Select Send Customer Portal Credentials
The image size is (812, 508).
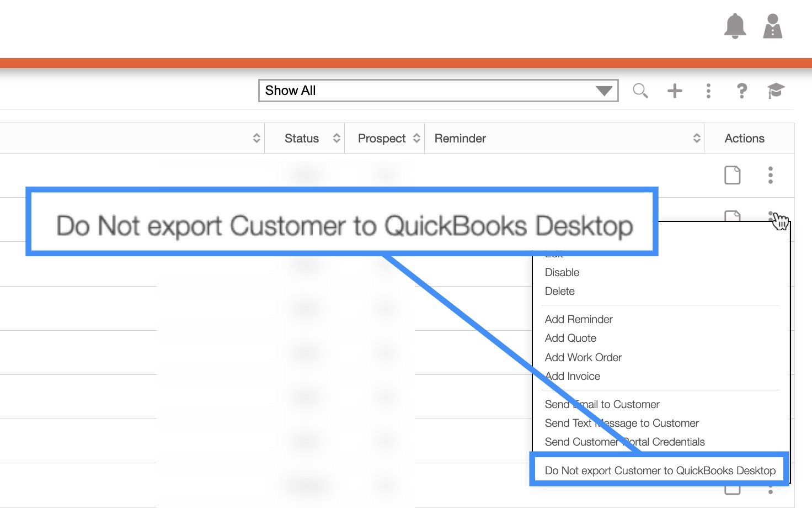624,442
